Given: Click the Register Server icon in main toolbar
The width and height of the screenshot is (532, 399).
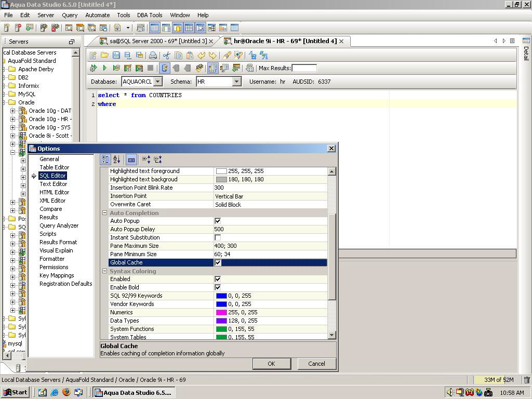Looking at the screenshot, I should tap(7, 28).
